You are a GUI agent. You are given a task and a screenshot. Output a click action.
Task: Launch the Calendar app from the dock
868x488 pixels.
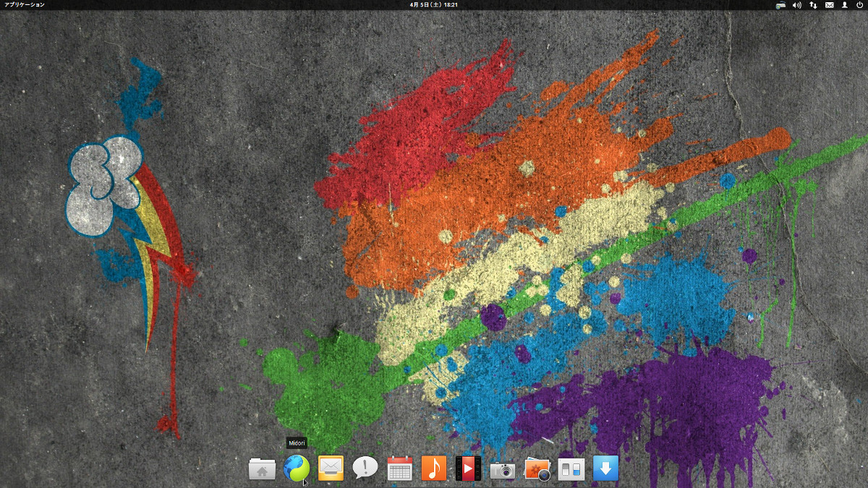[x=399, y=469]
